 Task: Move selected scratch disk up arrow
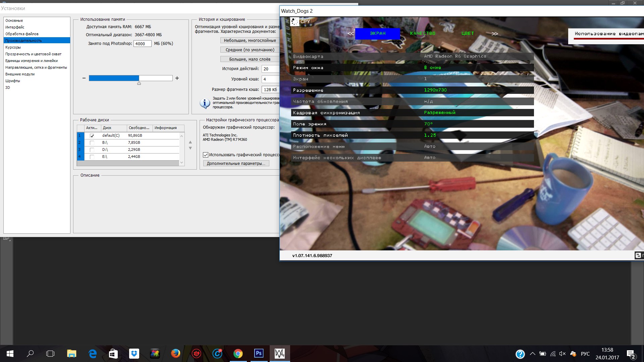click(190, 142)
